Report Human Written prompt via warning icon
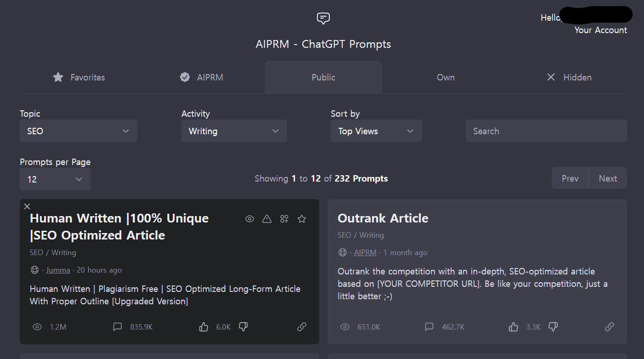Image resolution: width=644 pixels, height=359 pixels. point(267,219)
